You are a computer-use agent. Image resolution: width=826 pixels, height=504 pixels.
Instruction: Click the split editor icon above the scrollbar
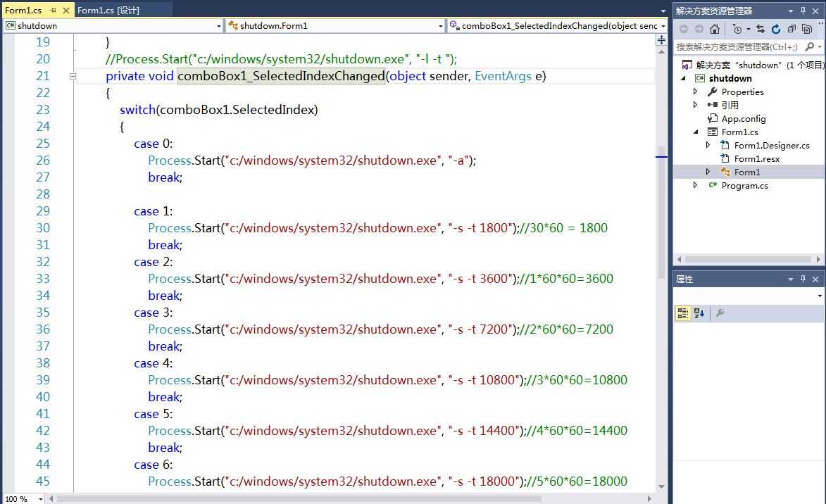[662, 40]
